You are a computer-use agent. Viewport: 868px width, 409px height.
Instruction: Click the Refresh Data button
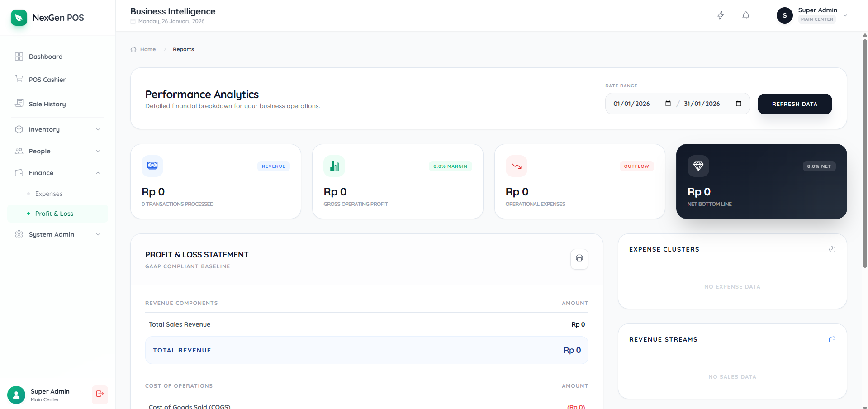point(794,104)
